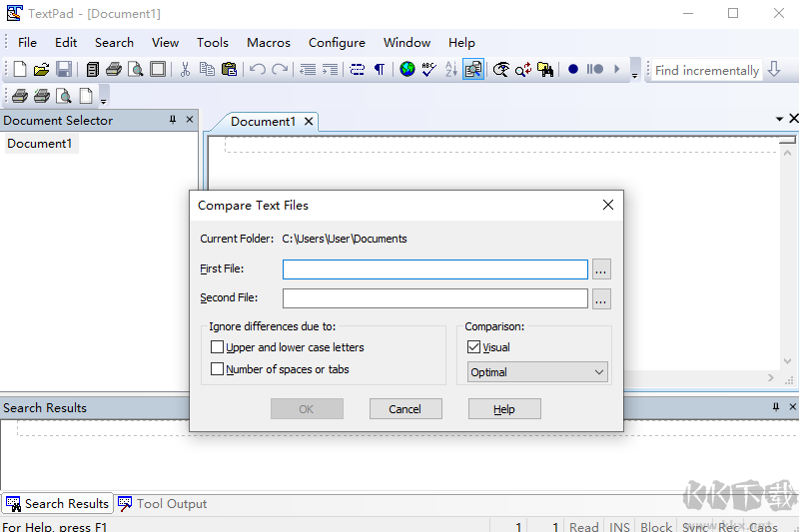Open Print Preview from main toolbar
This screenshot has width=799, height=532.
(x=136, y=69)
